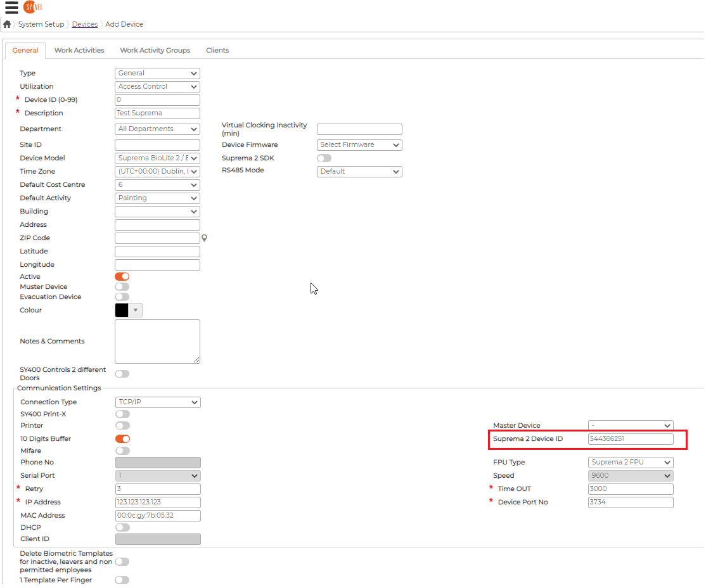Switch to the General tab
This screenshot has height=588, width=706.
(x=25, y=50)
